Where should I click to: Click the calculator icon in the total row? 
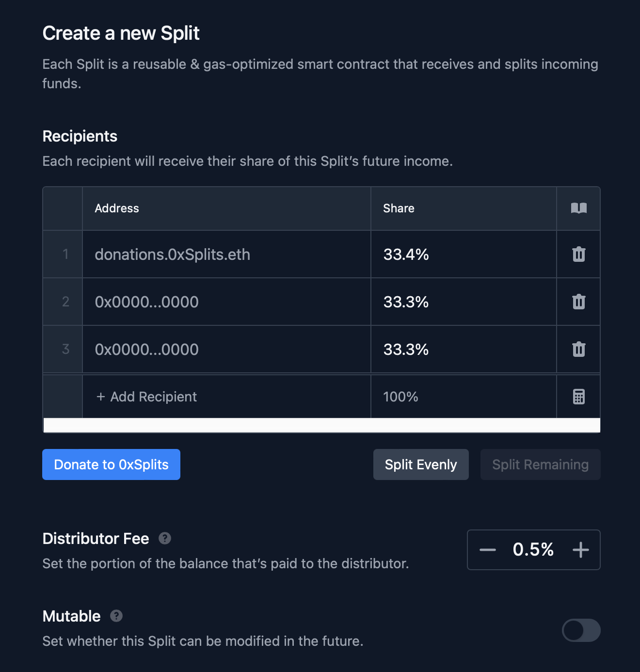[x=578, y=396]
